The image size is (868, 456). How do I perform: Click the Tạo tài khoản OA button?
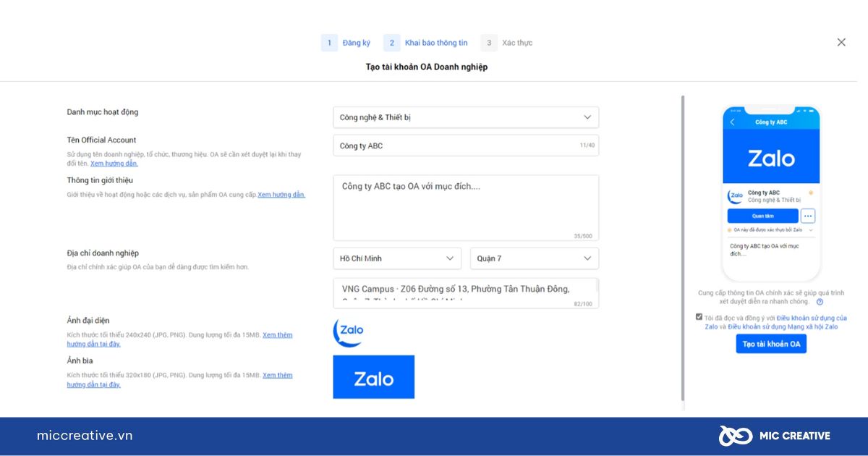tap(771, 344)
